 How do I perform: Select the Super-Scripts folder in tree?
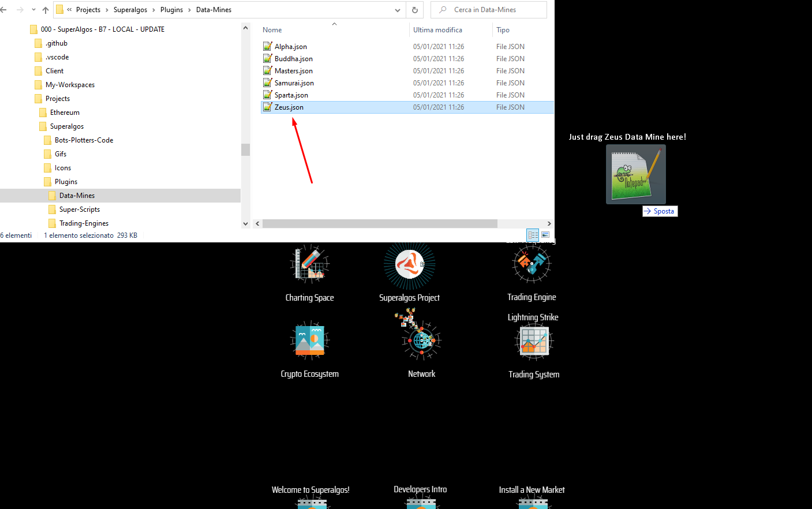tap(80, 209)
